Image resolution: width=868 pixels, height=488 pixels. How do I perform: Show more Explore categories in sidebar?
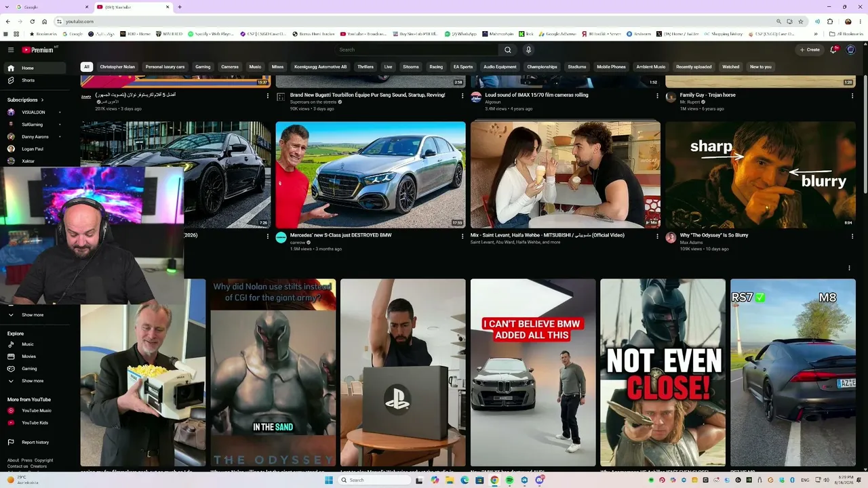pyautogui.click(x=33, y=381)
